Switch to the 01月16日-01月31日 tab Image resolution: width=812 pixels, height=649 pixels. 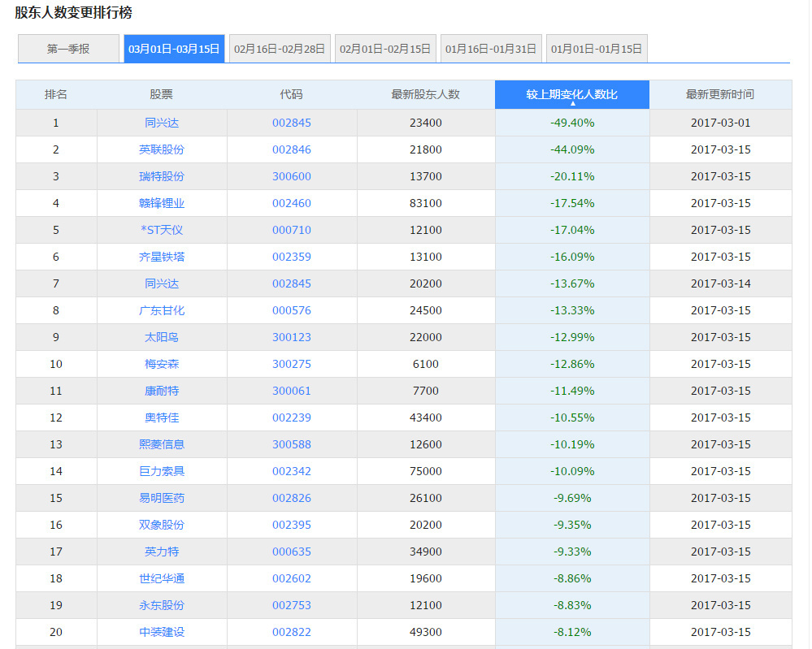pos(491,49)
